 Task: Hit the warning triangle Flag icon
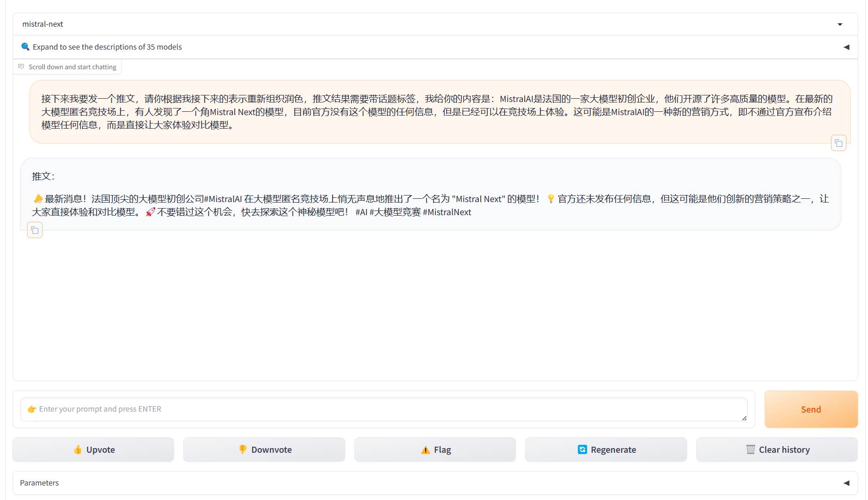pyautogui.click(x=425, y=450)
